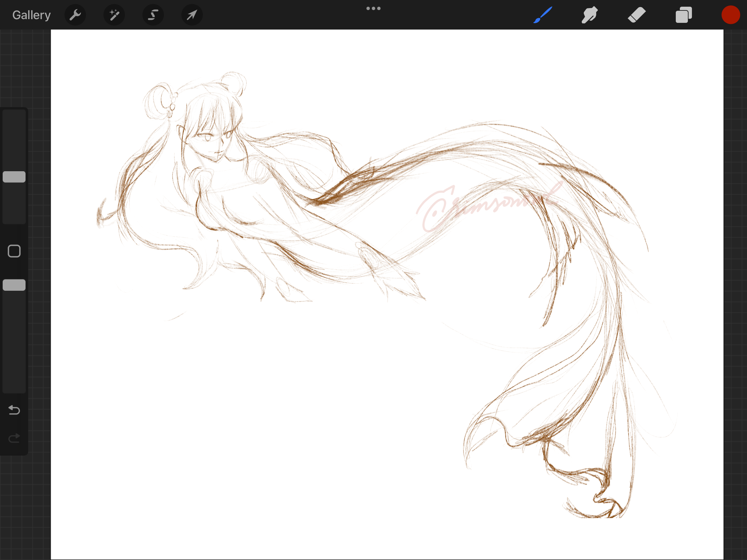Image resolution: width=747 pixels, height=560 pixels.
Task: Open the red color picker swatch
Action: [x=731, y=15]
